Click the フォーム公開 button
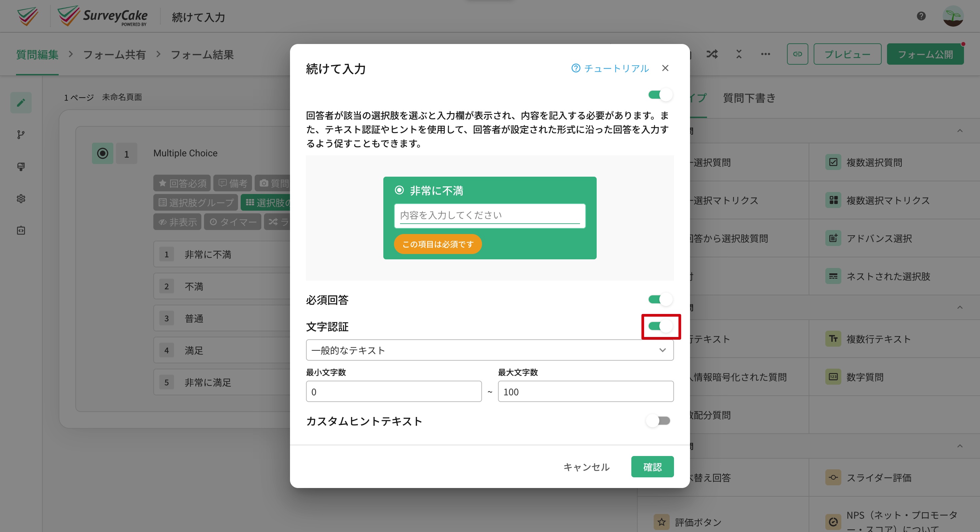Image resolution: width=980 pixels, height=532 pixels. pos(925,54)
